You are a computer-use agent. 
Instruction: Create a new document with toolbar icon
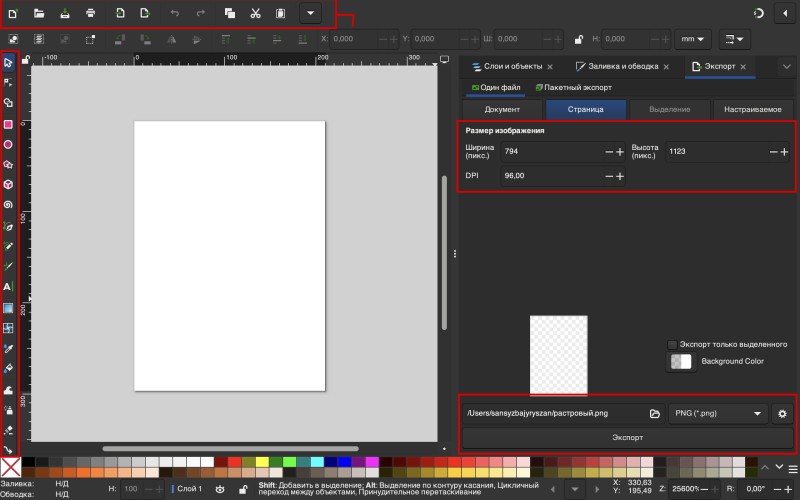coord(13,14)
